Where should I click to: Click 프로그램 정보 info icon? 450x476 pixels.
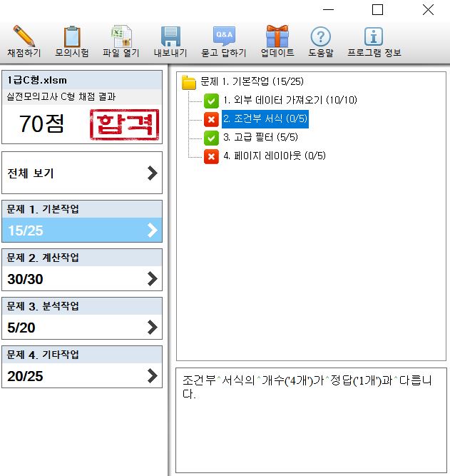(x=374, y=37)
